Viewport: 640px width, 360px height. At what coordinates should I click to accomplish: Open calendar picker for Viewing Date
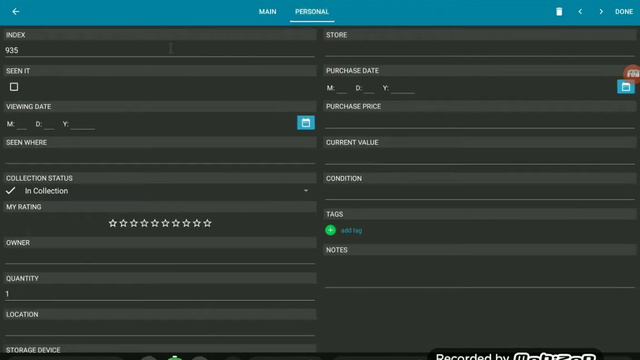pyautogui.click(x=306, y=123)
